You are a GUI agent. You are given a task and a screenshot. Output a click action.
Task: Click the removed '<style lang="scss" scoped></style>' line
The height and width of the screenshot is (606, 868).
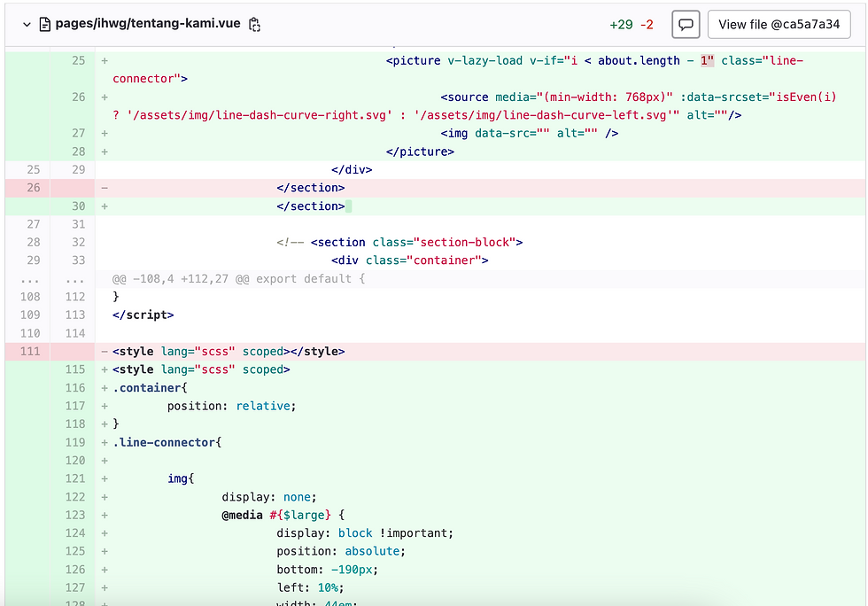pos(229,351)
